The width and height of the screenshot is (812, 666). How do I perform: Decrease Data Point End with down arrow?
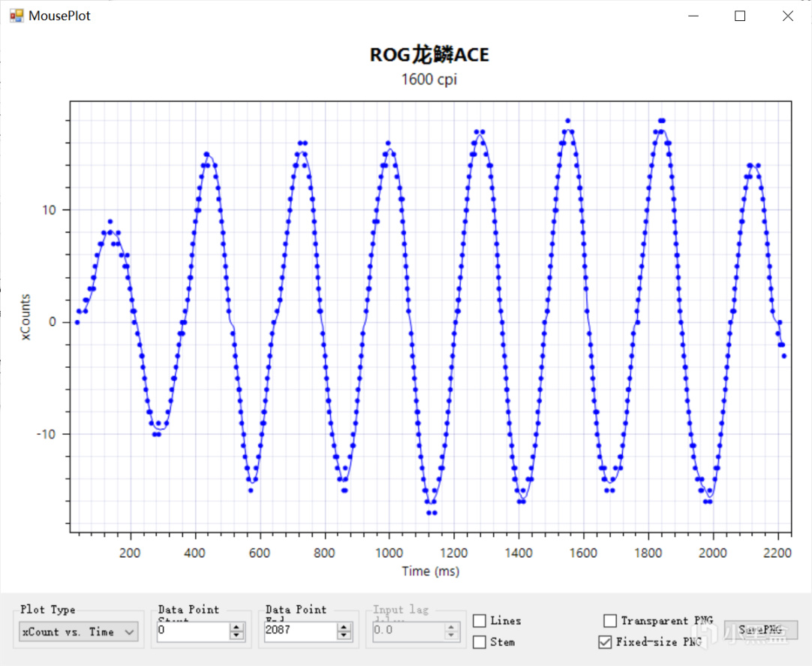point(344,636)
